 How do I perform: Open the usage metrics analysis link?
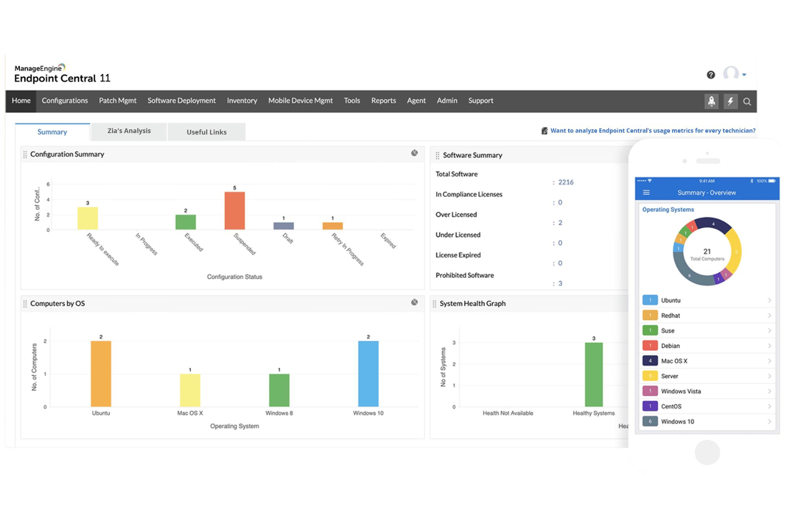pyautogui.click(x=653, y=130)
